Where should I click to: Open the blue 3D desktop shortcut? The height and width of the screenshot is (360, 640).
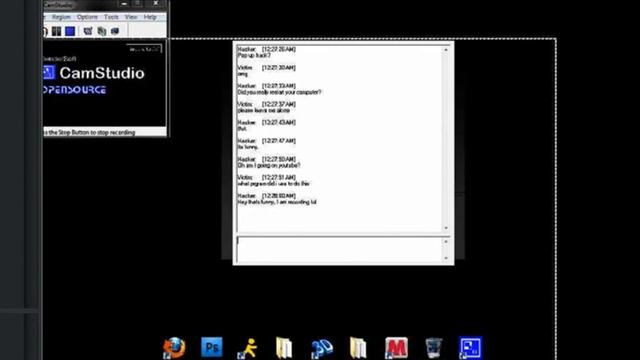(x=322, y=348)
